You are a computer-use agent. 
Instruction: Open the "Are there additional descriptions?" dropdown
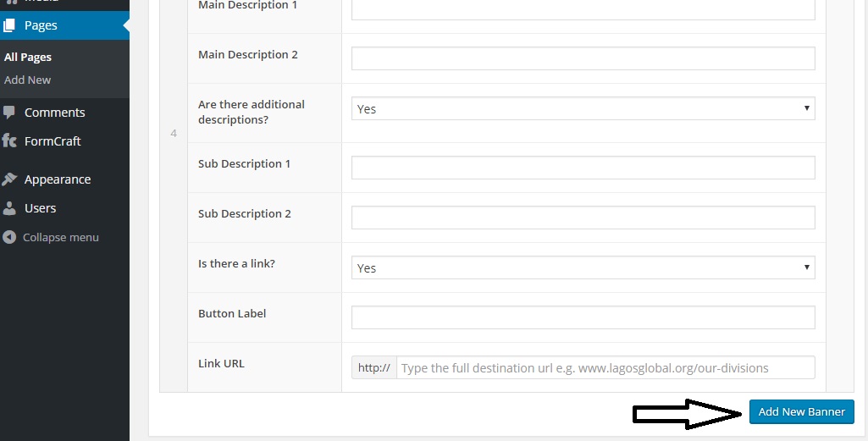(x=583, y=108)
